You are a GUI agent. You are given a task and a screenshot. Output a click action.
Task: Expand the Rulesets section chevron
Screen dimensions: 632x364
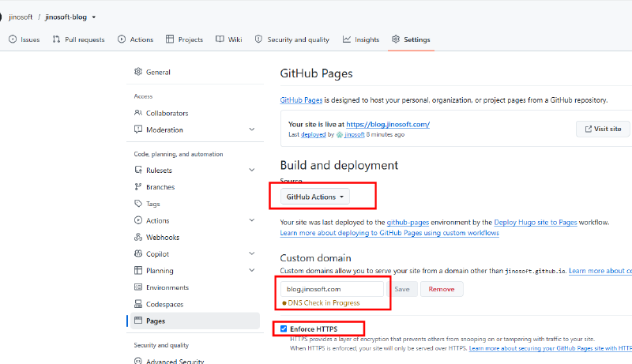pyautogui.click(x=252, y=170)
